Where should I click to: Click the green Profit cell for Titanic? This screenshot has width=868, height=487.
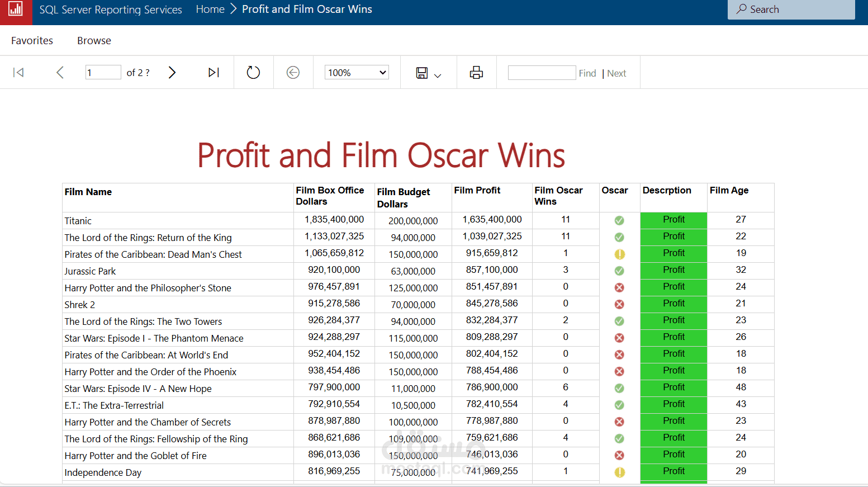(673, 219)
